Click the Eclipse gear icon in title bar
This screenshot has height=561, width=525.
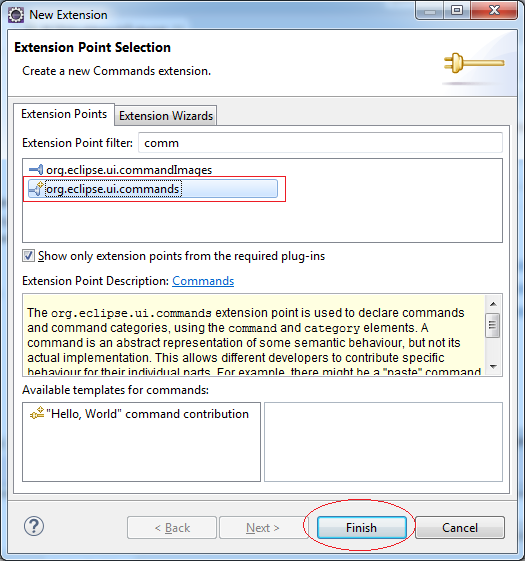[x=16, y=15]
